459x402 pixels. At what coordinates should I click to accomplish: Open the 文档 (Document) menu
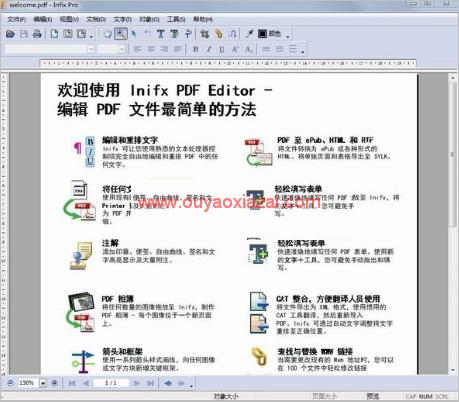tap(96, 19)
